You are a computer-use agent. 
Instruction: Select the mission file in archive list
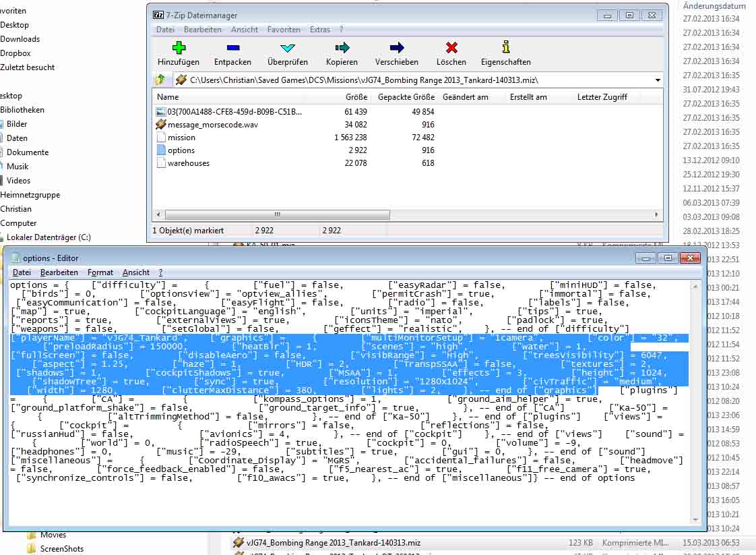click(181, 138)
